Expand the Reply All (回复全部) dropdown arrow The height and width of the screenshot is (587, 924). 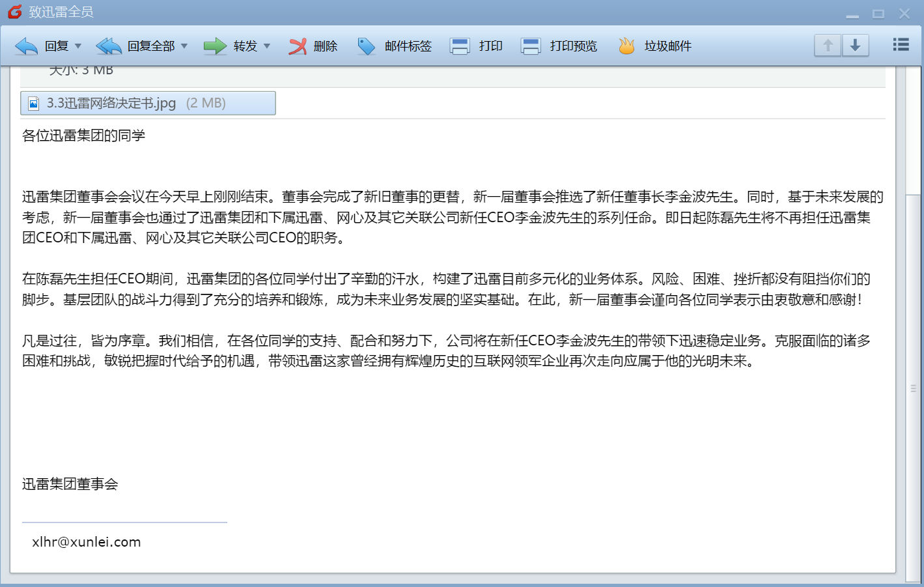point(184,46)
